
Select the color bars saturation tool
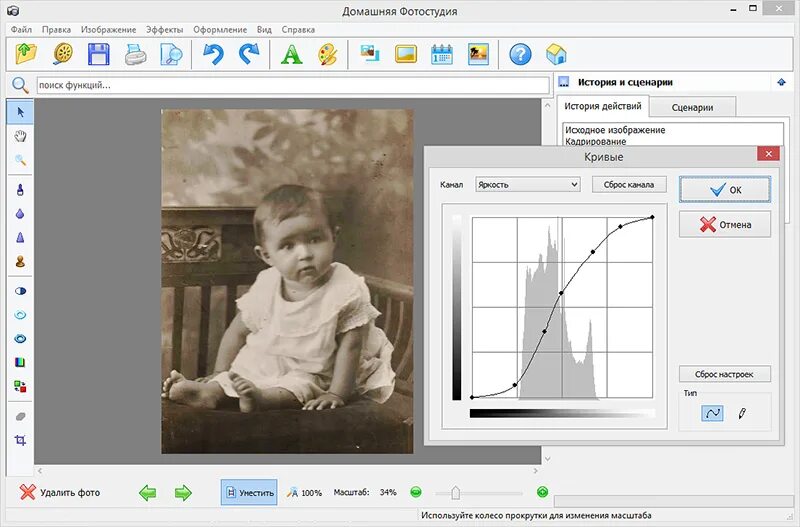[x=20, y=363]
